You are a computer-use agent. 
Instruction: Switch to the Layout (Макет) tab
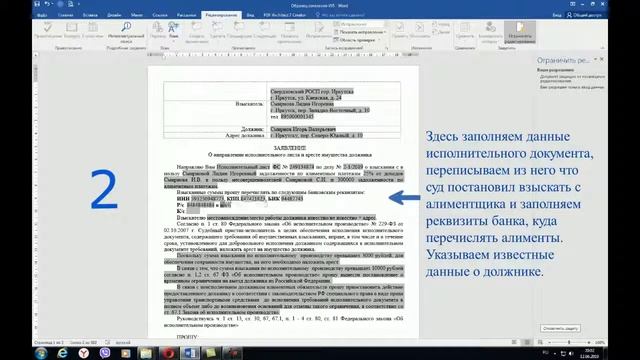(x=137, y=15)
